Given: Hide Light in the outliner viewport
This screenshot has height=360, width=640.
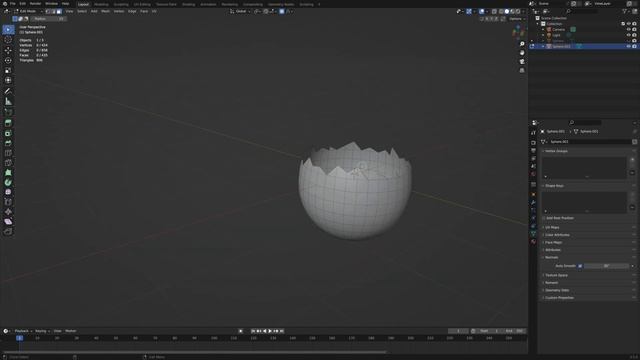Looking at the screenshot, I should 629,35.
